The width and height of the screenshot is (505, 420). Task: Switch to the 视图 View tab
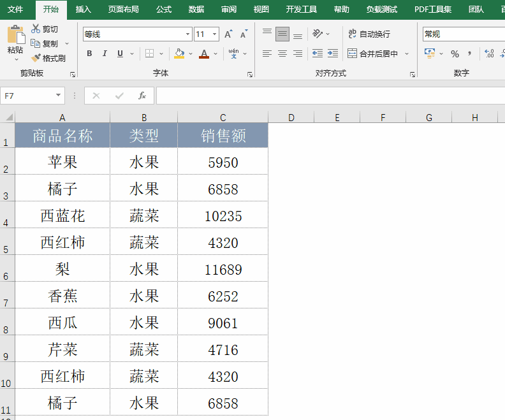[x=261, y=10]
